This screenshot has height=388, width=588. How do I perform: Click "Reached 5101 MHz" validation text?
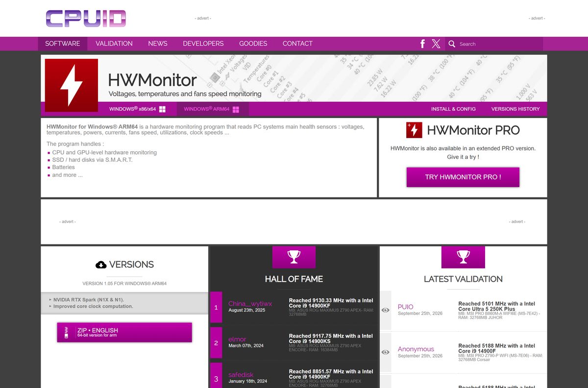pyautogui.click(x=497, y=307)
